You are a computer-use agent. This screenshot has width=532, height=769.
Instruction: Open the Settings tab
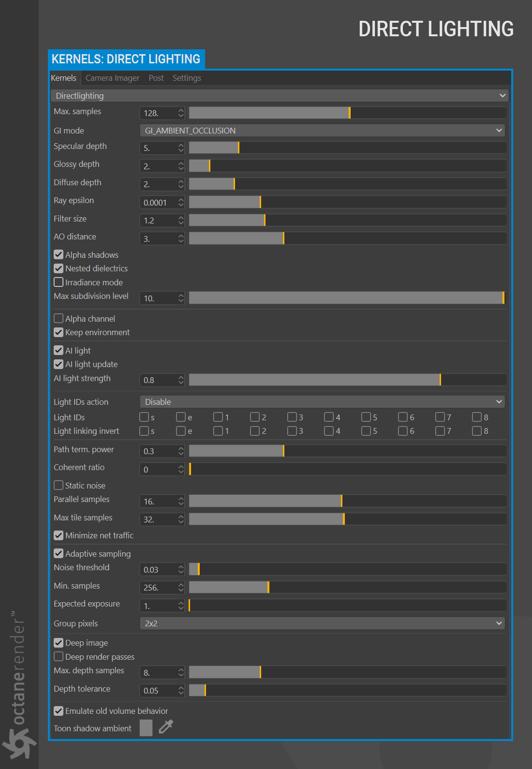pyautogui.click(x=187, y=78)
